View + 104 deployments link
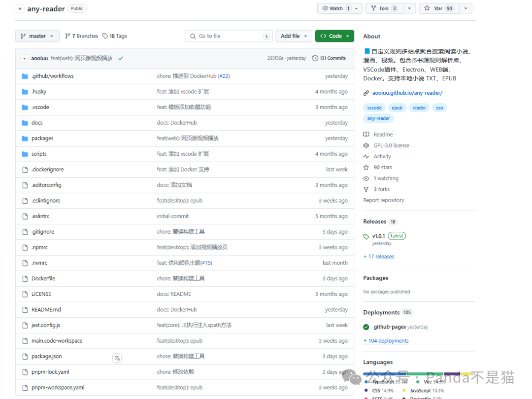This screenshot has width=532, height=399. point(386,341)
